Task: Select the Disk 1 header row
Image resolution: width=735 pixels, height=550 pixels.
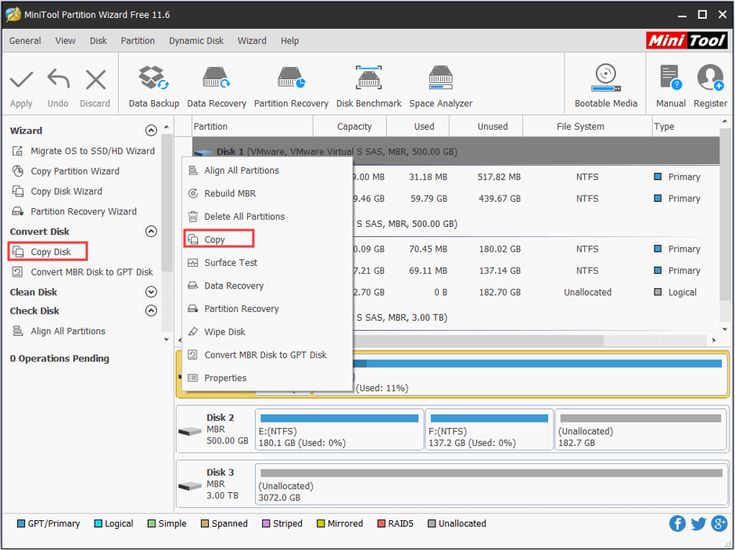Action: [x=456, y=151]
